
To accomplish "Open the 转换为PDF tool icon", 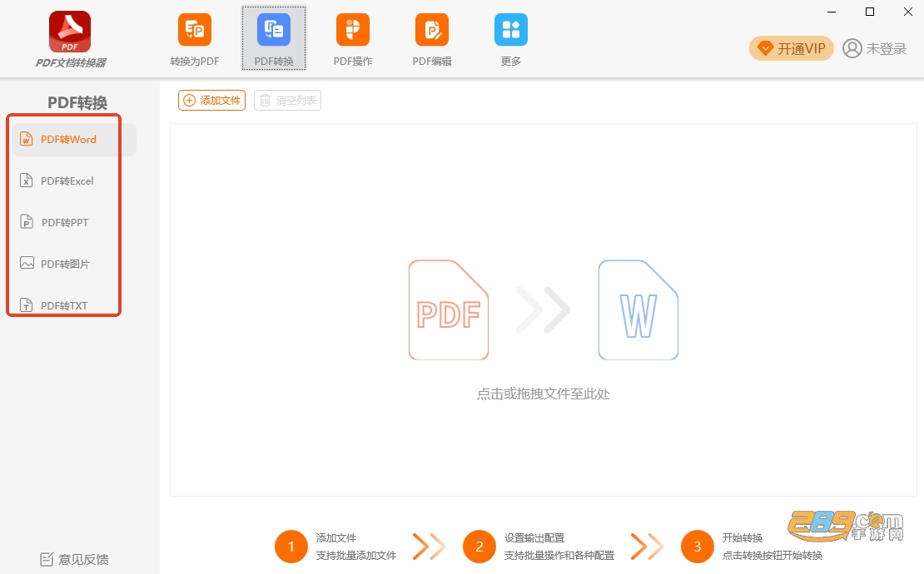I will 195,30.
